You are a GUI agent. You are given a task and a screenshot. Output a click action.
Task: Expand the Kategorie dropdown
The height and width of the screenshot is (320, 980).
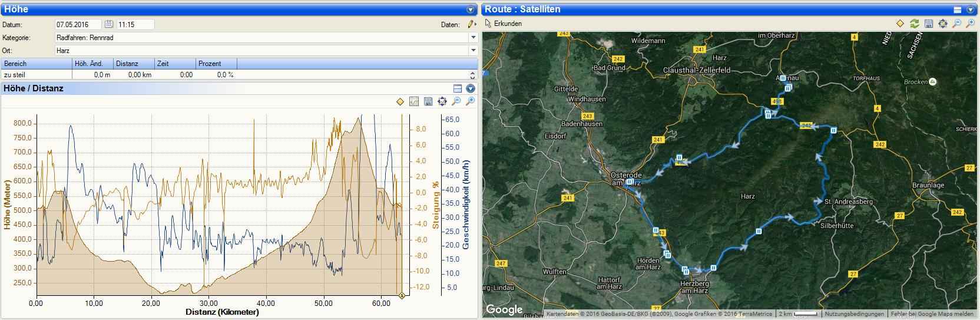coord(473,37)
